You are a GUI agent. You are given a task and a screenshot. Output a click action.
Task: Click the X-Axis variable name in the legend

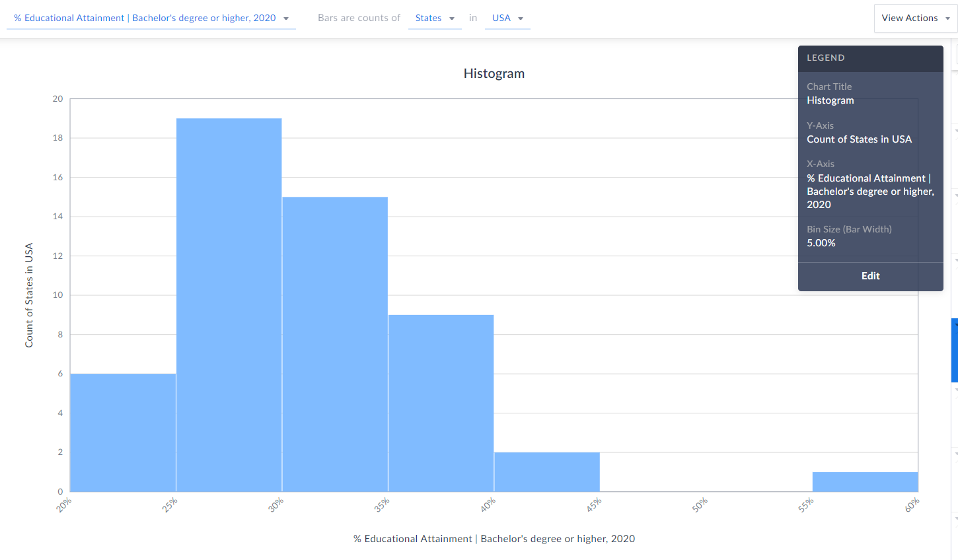[x=870, y=192]
